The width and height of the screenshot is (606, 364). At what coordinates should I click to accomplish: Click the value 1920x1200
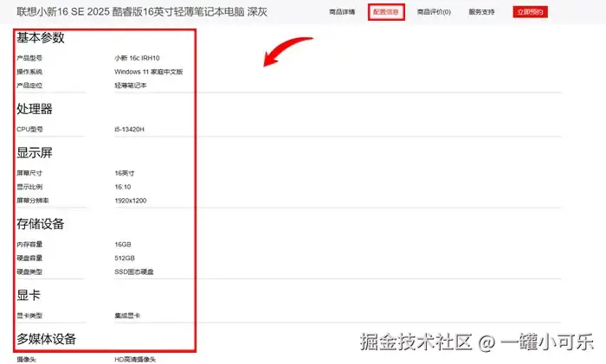tap(131, 201)
